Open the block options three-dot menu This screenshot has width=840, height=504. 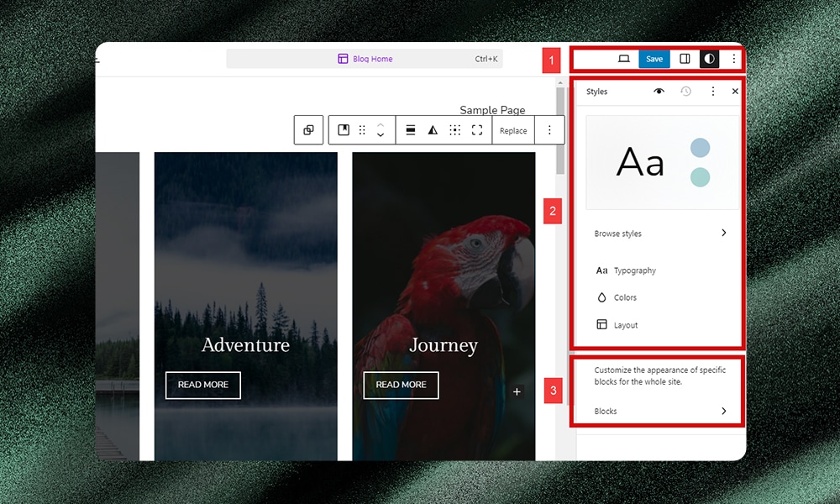coord(550,130)
